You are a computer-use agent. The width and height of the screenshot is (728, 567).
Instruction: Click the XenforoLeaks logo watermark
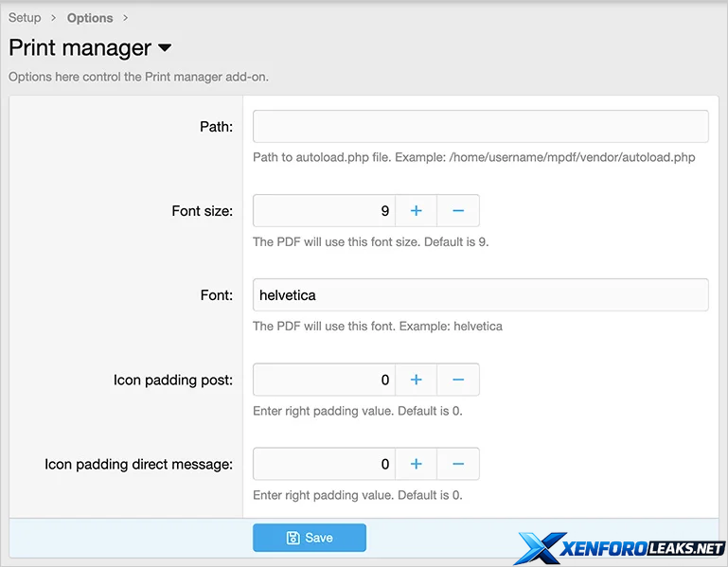tap(621, 547)
